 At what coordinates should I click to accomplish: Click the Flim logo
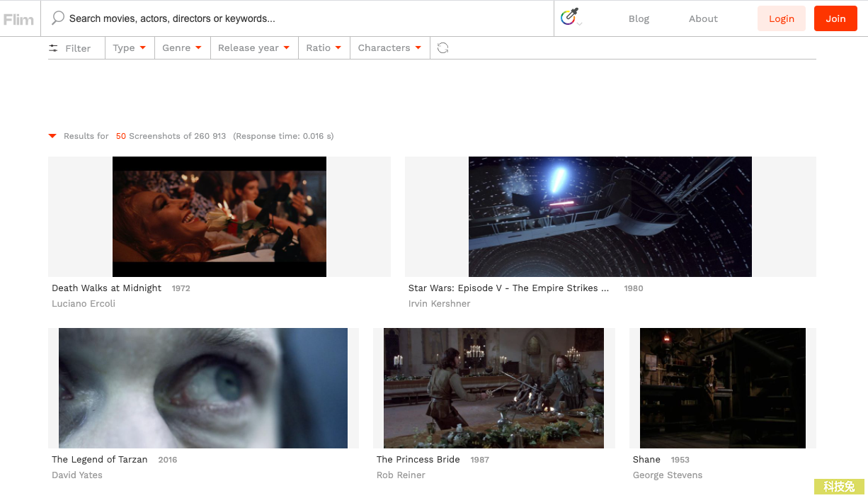pyautogui.click(x=19, y=19)
